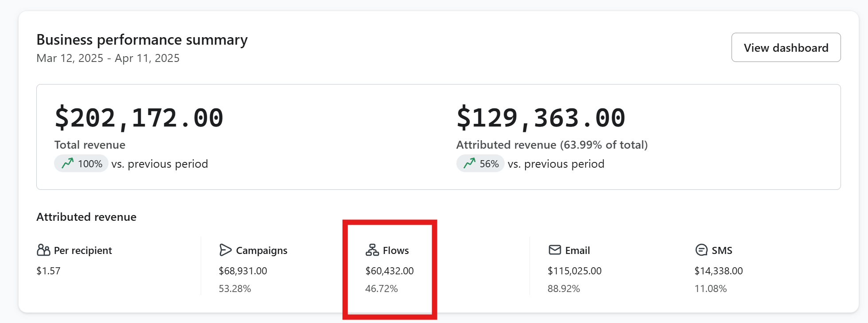The image size is (868, 323).
Task: Click the Per recipient people icon
Action: pyautogui.click(x=43, y=250)
